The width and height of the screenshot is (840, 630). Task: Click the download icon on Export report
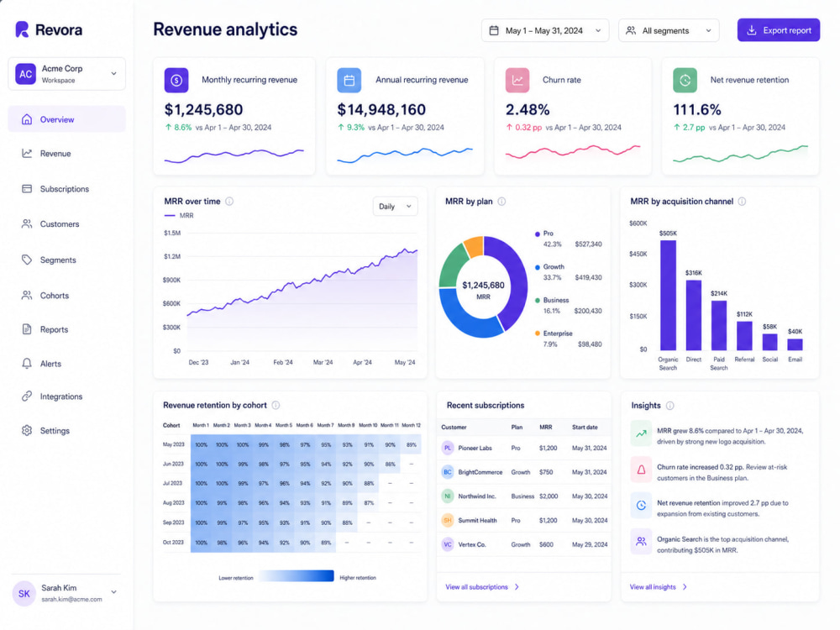(x=752, y=30)
